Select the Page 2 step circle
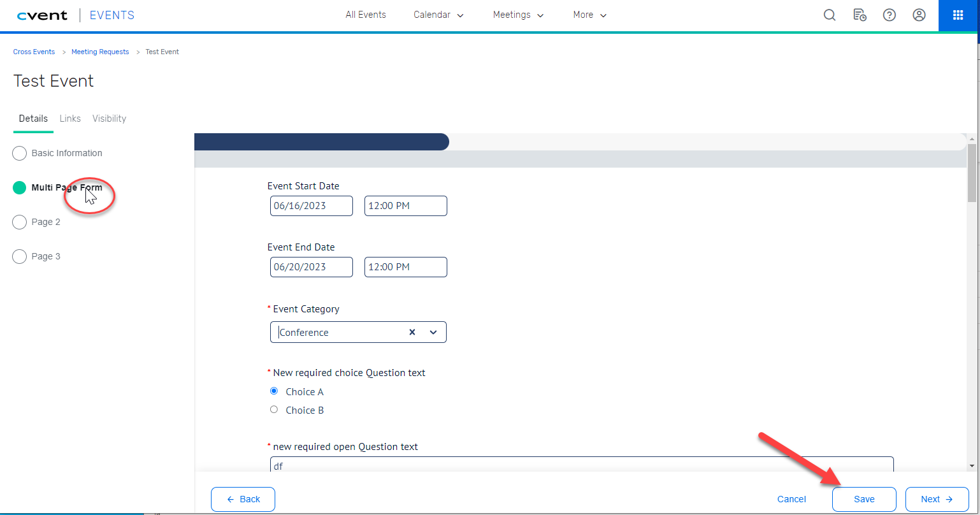This screenshot has height=515, width=980. pos(20,222)
